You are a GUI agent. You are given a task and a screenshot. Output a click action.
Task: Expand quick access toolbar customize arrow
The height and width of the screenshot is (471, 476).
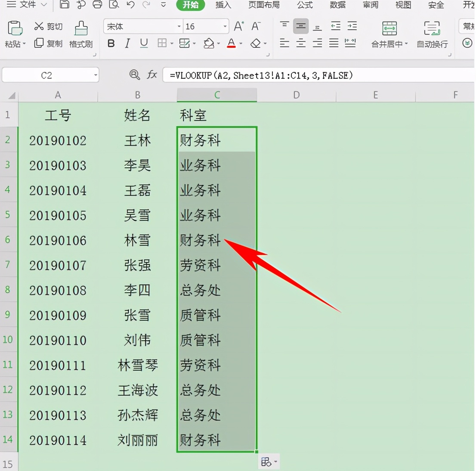pos(163,5)
